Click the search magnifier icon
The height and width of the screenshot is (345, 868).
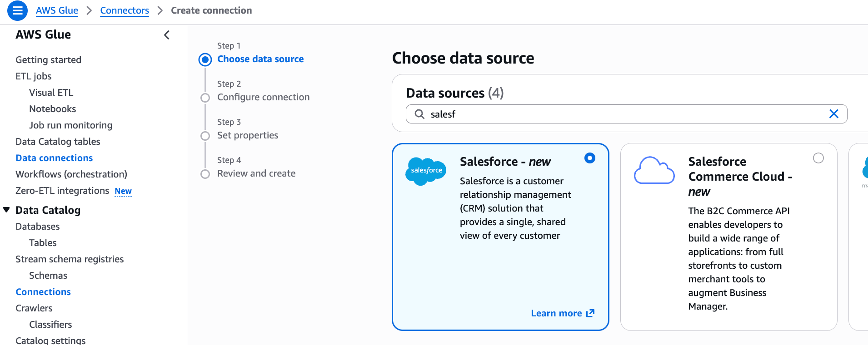419,114
